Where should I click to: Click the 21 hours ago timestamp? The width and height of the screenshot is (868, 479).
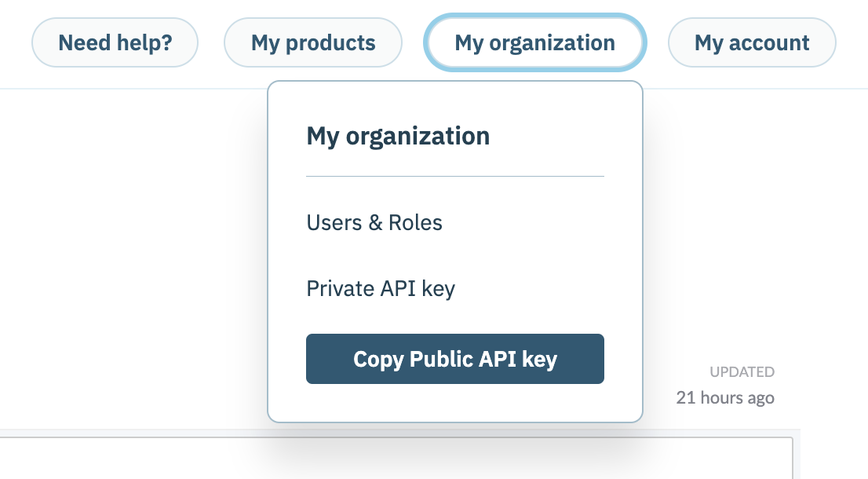click(724, 397)
